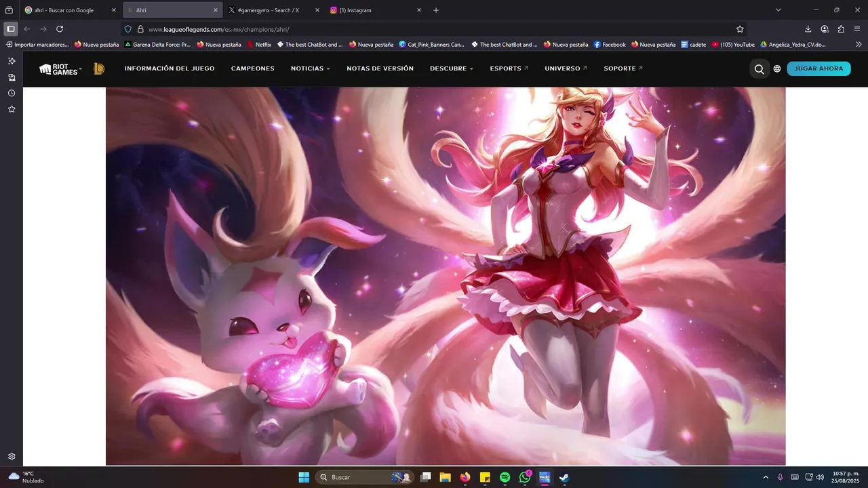This screenshot has height=488, width=868.
Task: Close the Google search tab
Action: click(x=114, y=10)
